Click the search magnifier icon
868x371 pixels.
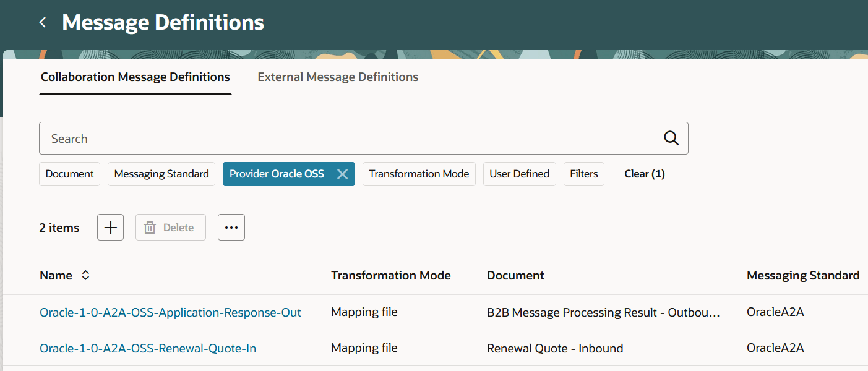coord(671,139)
